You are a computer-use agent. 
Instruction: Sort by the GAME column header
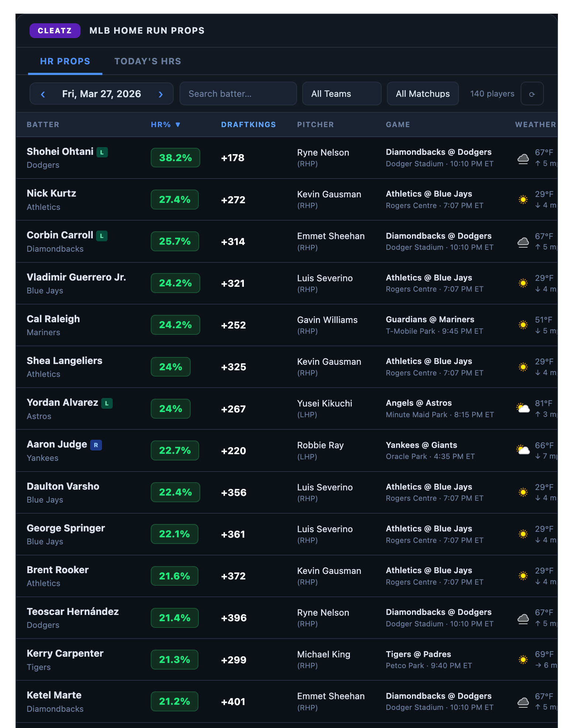(x=398, y=125)
